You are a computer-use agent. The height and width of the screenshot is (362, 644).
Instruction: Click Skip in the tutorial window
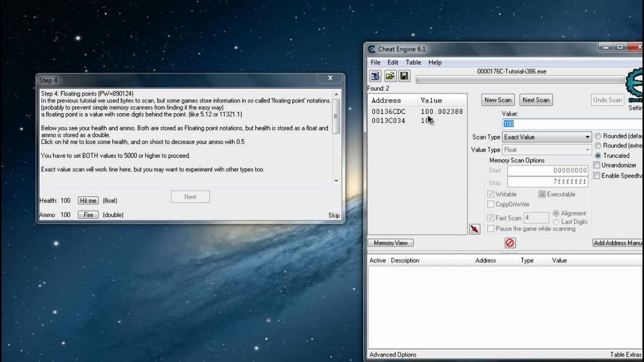pos(334,215)
